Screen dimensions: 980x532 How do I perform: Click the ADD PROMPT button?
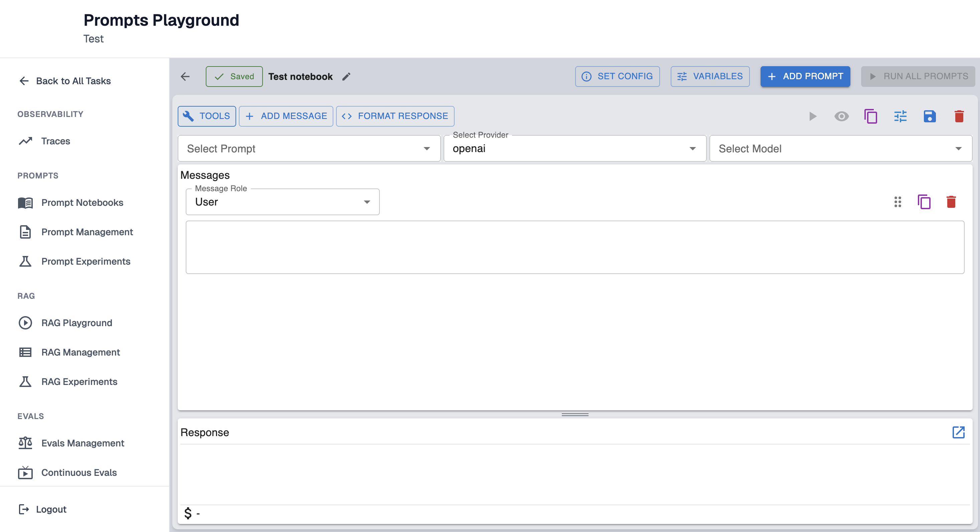pyautogui.click(x=805, y=76)
